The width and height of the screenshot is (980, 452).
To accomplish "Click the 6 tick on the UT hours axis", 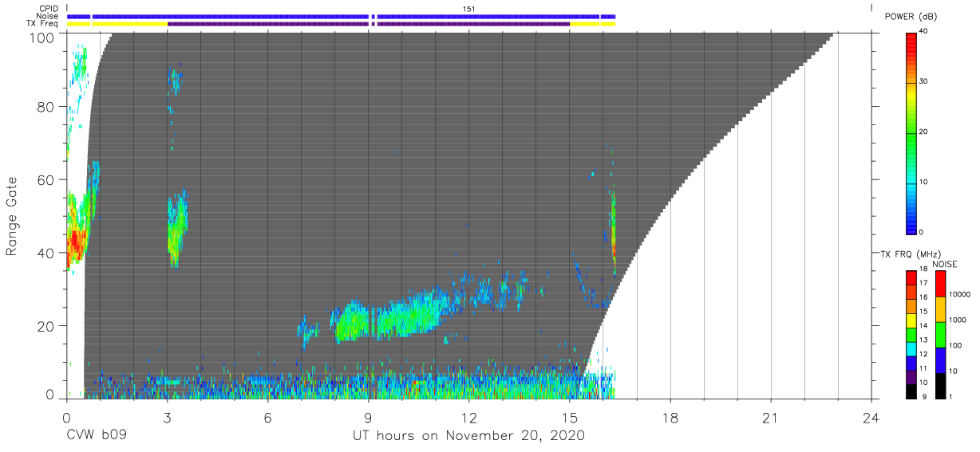I will [x=267, y=417].
